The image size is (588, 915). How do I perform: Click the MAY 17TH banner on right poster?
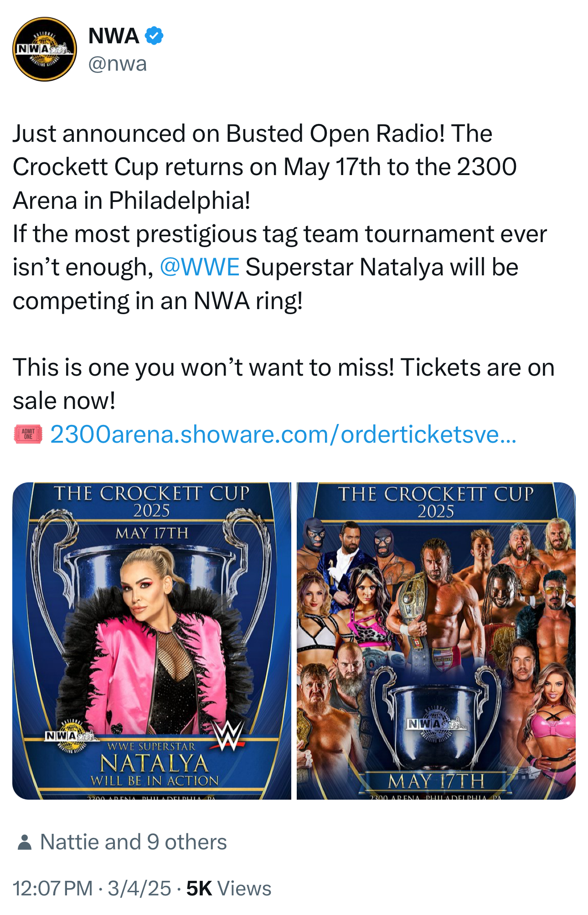coord(436,781)
